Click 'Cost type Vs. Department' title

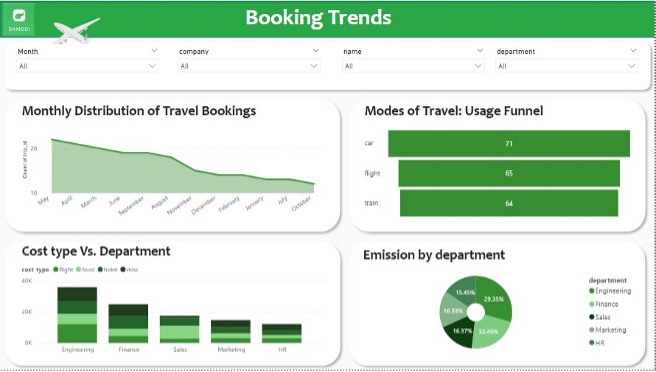(96, 251)
